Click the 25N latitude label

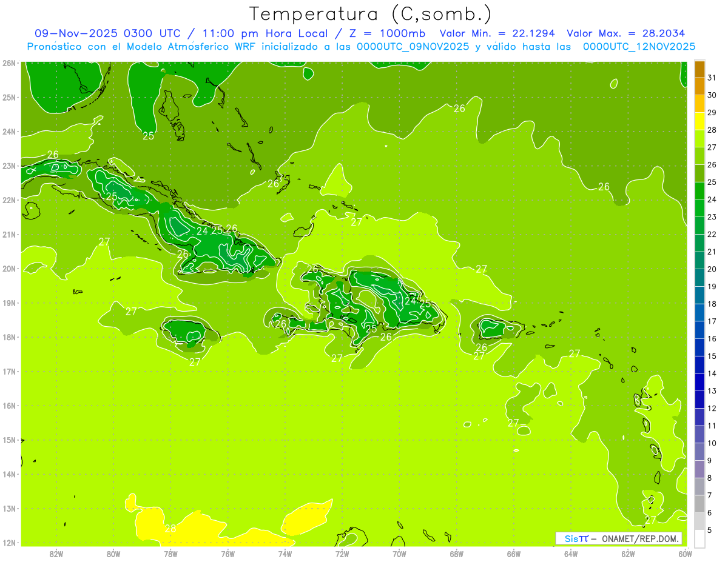[x=9, y=97]
